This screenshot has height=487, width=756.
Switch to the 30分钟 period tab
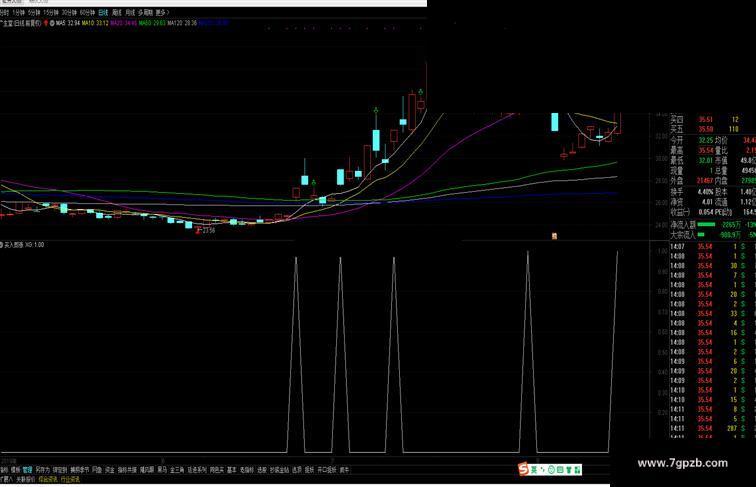pos(69,13)
